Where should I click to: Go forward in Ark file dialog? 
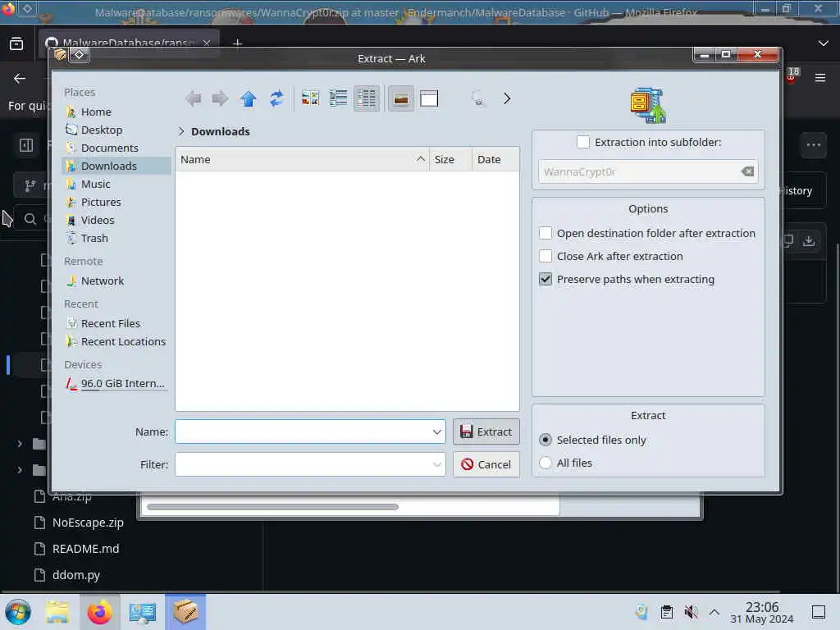coord(220,98)
